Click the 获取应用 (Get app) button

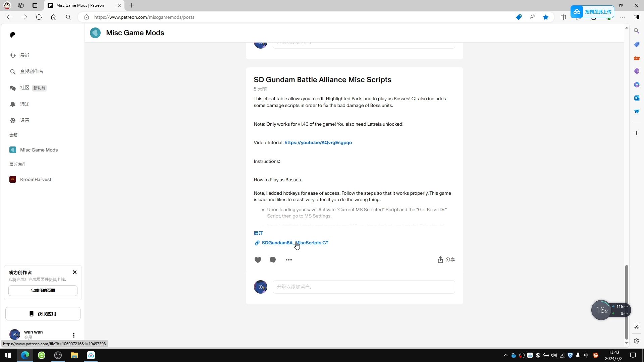[43, 314]
